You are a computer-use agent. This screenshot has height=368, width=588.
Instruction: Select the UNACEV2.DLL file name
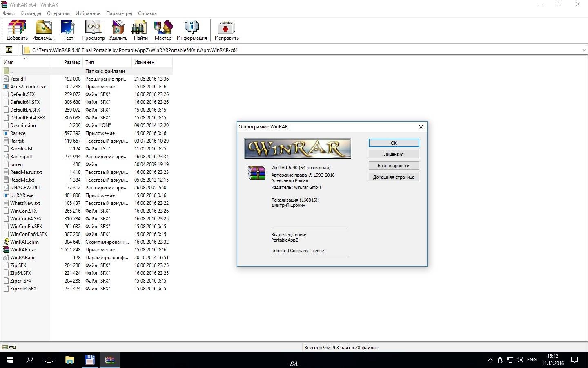[x=25, y=187]
